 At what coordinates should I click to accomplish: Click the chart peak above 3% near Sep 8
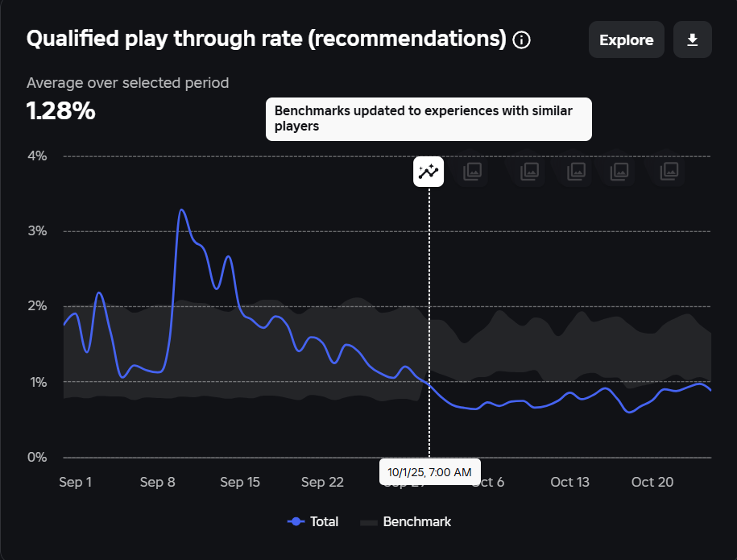(x=181, y=210)
